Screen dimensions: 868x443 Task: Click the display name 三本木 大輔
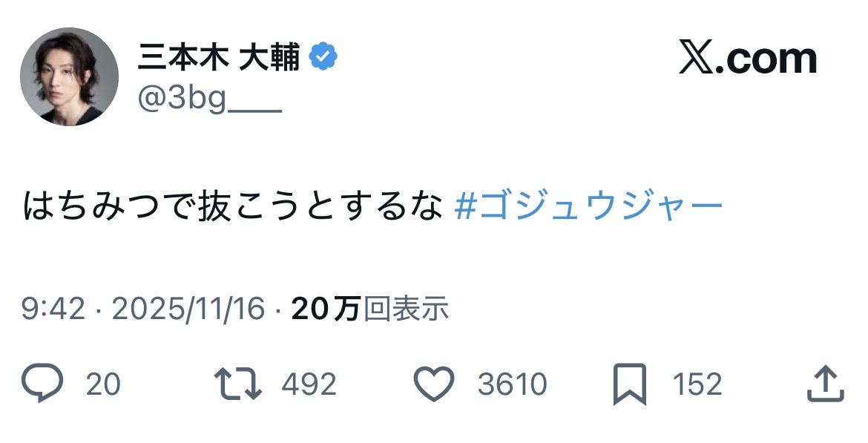coord(218,57)
